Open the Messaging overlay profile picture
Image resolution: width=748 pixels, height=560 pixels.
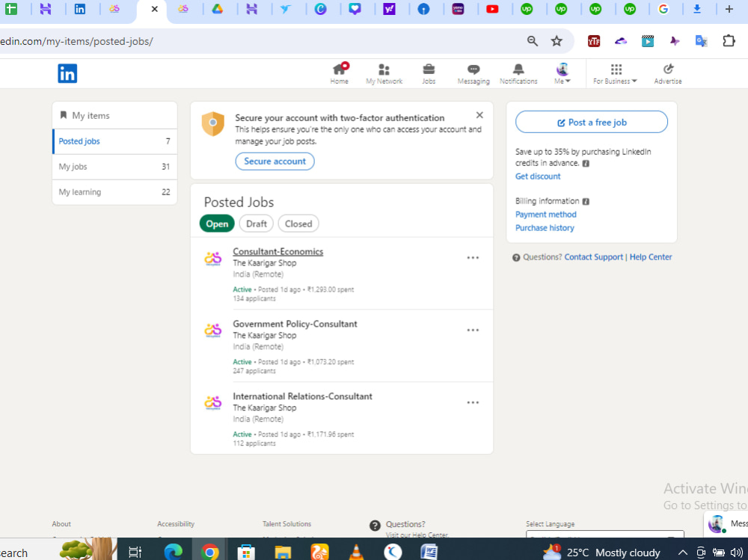coord(717,524)
